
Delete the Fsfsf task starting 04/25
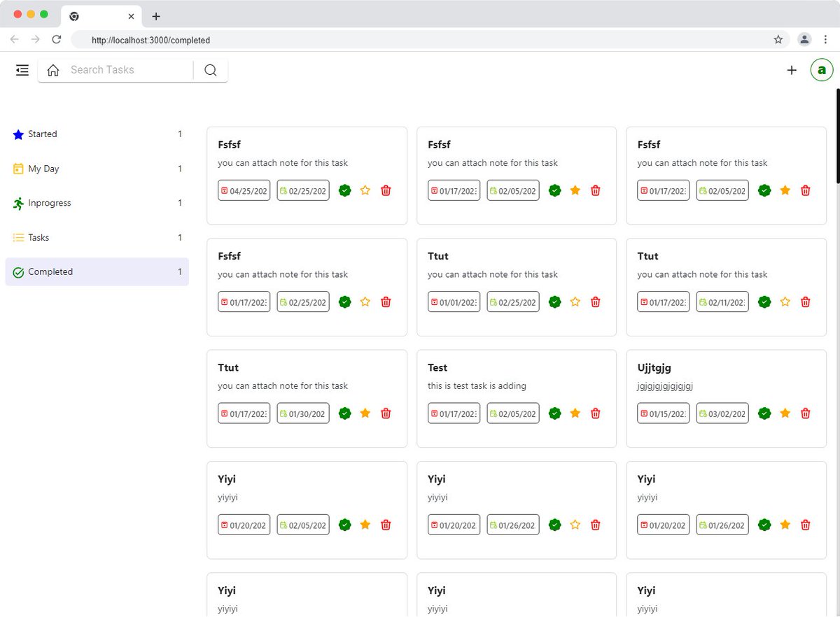pos(386,190)
